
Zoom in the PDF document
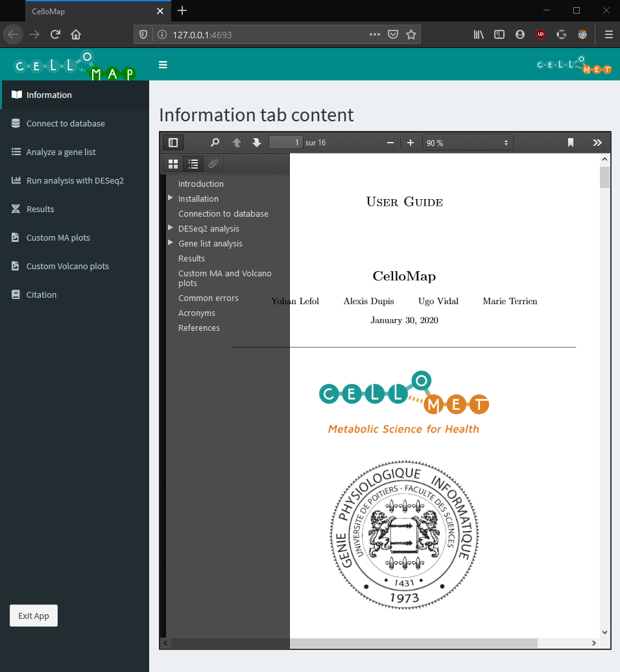point(411,143)
